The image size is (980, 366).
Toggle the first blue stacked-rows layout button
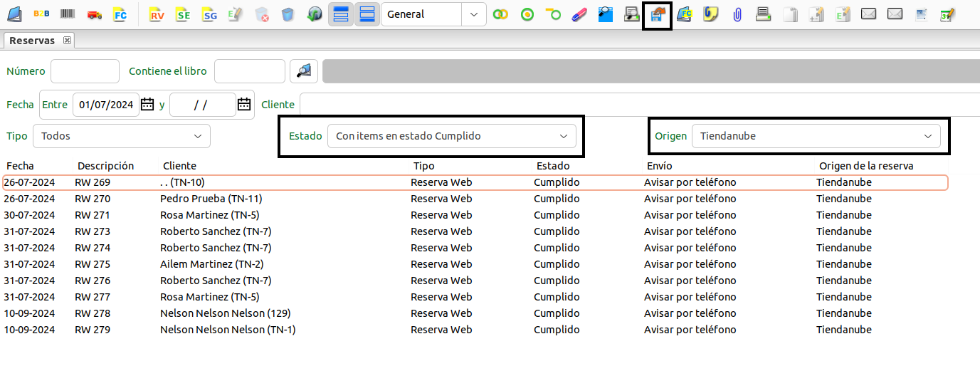coord(341,14)
